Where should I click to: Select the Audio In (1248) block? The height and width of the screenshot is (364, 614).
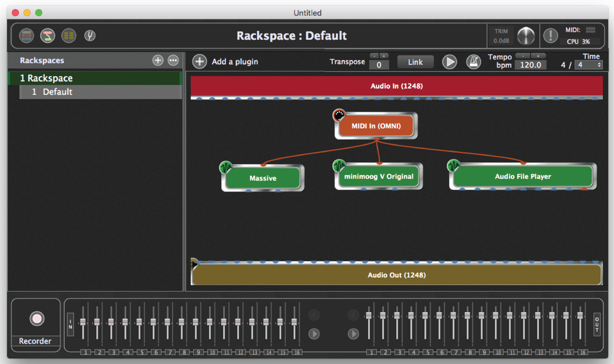[397, 86]
